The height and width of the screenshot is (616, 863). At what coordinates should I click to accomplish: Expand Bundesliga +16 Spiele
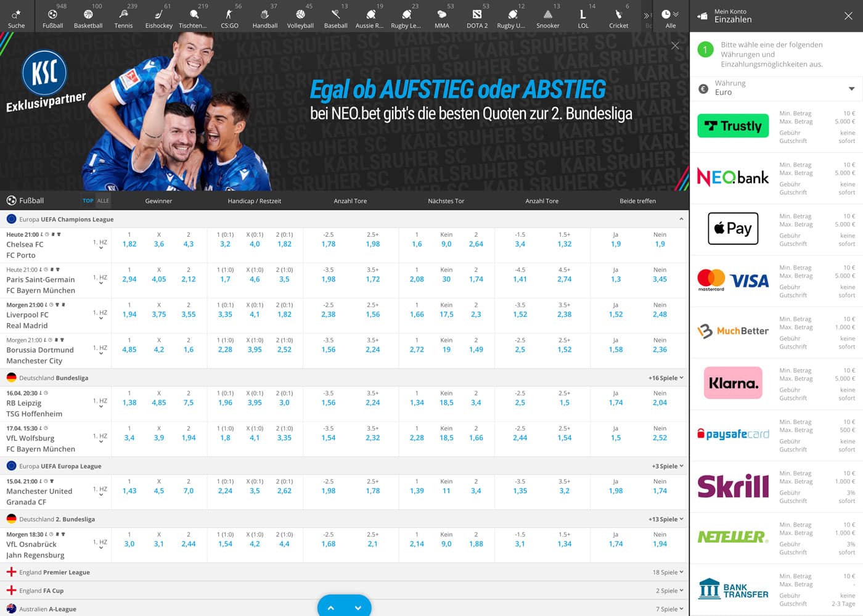coord(666,378)
